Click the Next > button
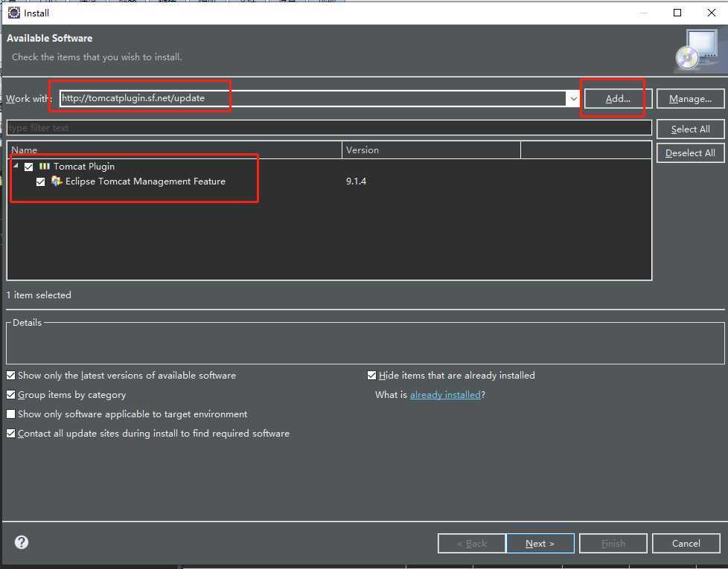This screenshot has width=728, height=569. point(540,543)
